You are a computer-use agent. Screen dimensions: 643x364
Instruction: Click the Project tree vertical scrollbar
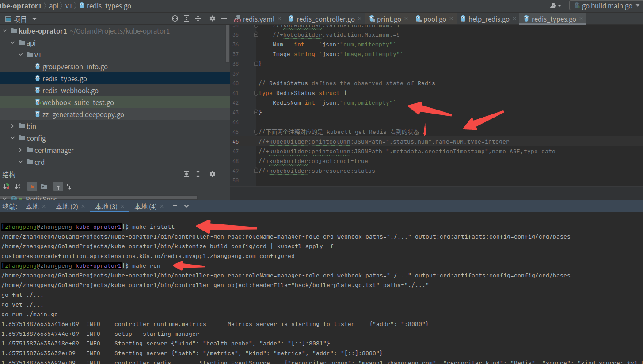(228, 44)
